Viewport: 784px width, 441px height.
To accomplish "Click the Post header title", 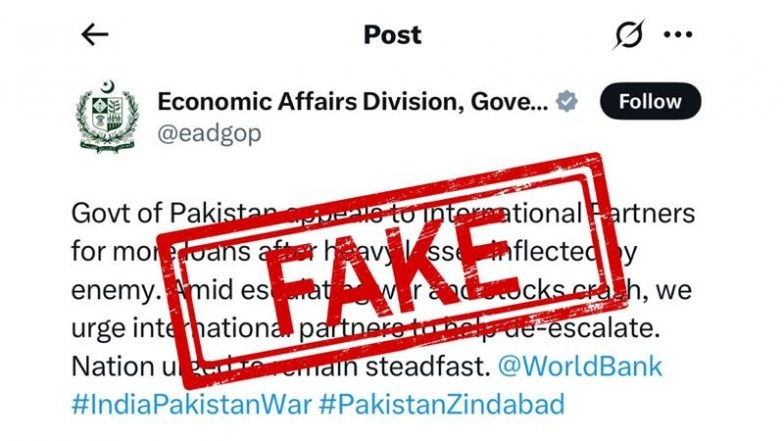I will coord(392,35).
